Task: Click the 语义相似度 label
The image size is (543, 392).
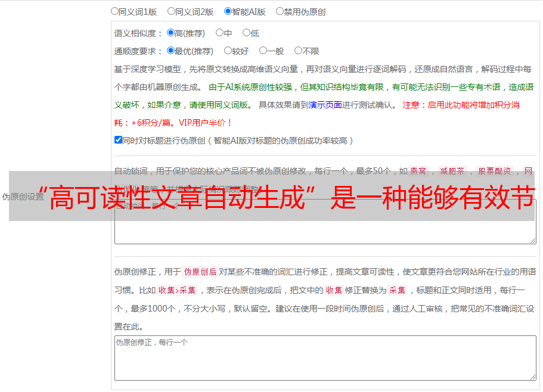Action: 138,33
